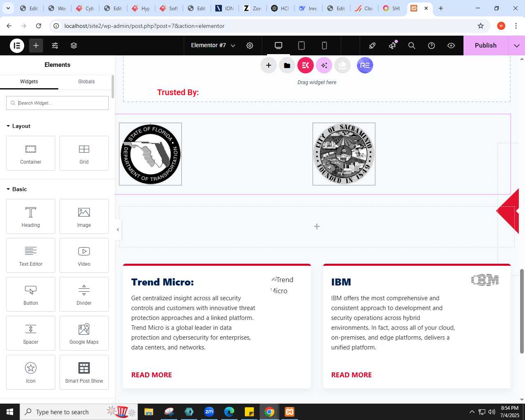Click the Trend Micro: heading

162,282
